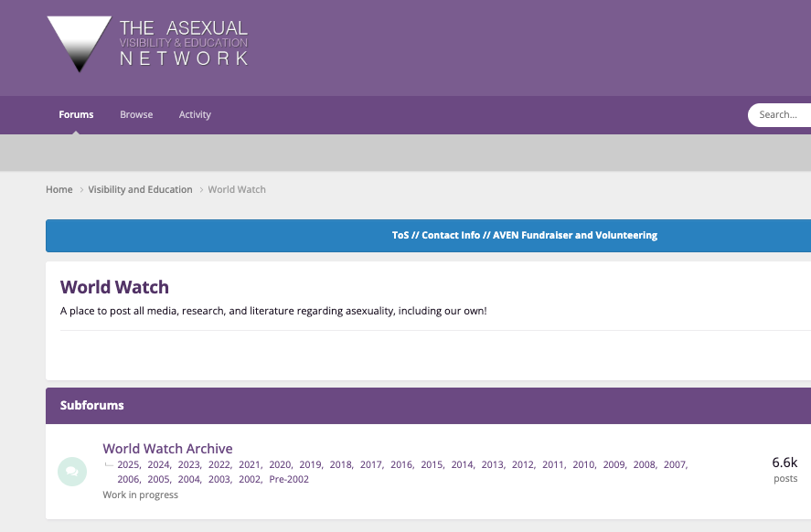Click The Asexual Network site title text
This screenshot has height=532, width=811.
point(183,43)
